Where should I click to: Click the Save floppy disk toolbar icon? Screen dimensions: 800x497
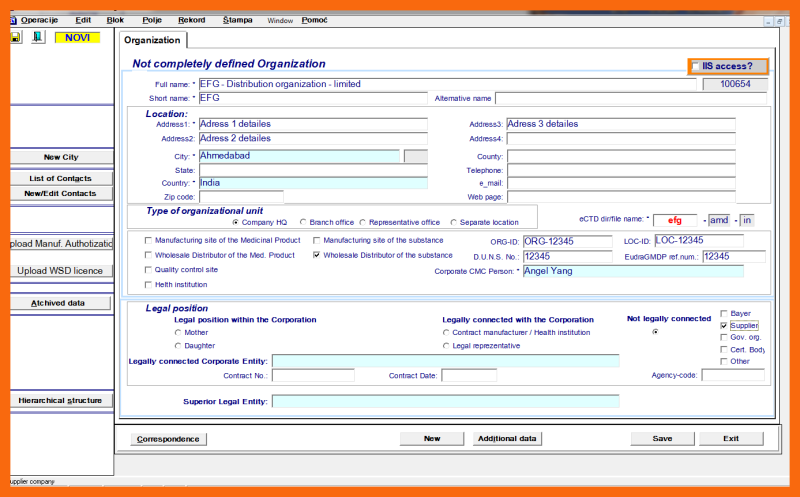pyautogui.click(x=16, y=37)
